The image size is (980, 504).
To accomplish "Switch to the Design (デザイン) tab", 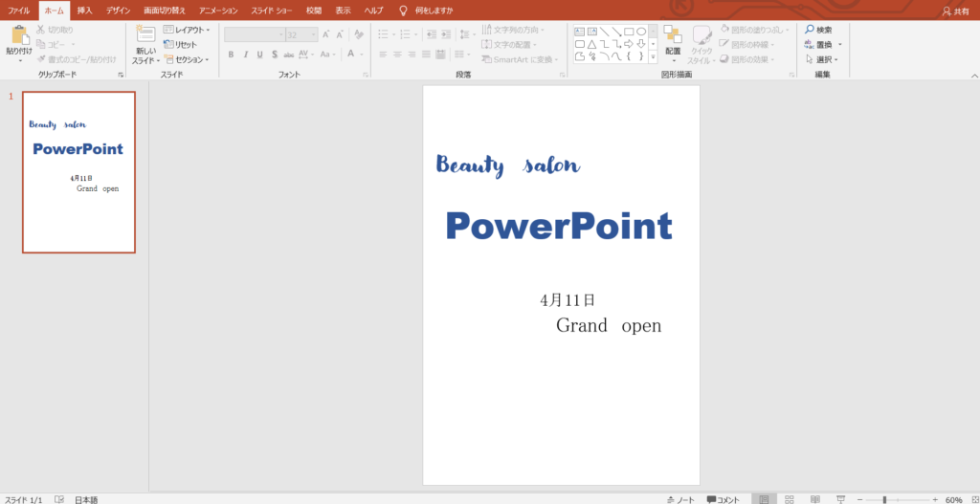I will point(118,11).
